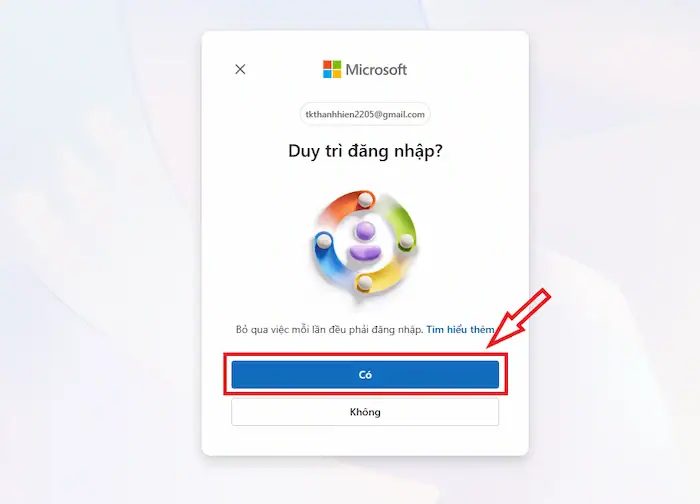Click the purple person icon in illustration
Image resolution: width=700 pixels, height=504 pixels.
tap(365, 242)
